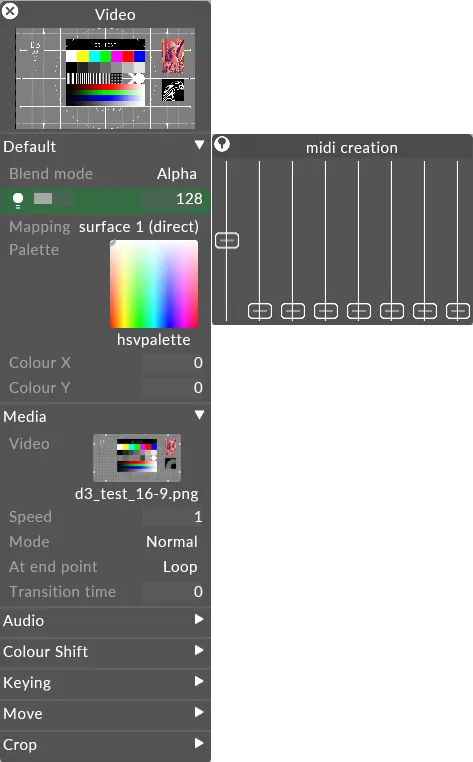This screenshot has width=473, height=762.
Task: Click the Blend mode label
Action: click(51, 173)
